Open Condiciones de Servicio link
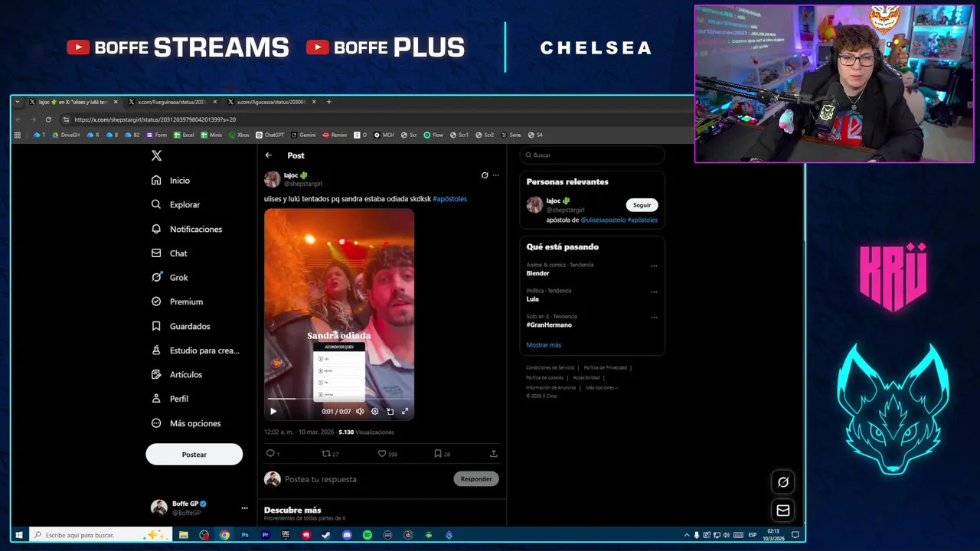The image size is (980, 551). (x=550, y=368)
